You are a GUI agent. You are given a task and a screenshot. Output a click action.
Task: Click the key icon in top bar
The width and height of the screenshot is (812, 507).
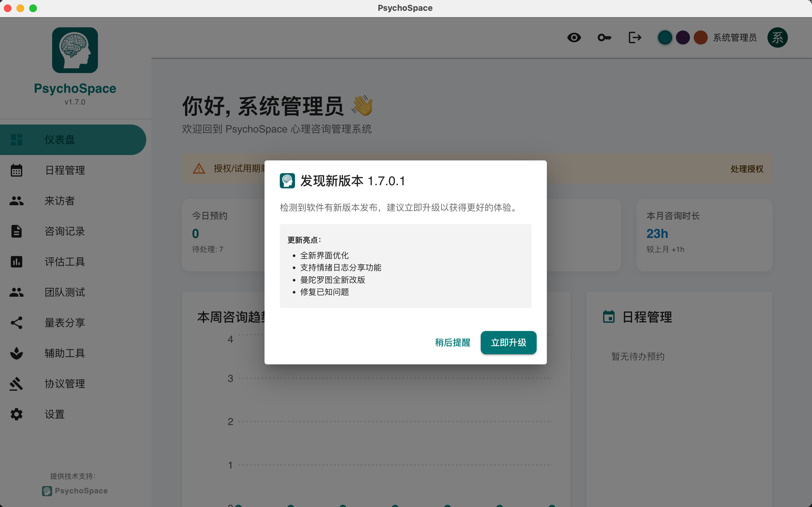[604, 37]
